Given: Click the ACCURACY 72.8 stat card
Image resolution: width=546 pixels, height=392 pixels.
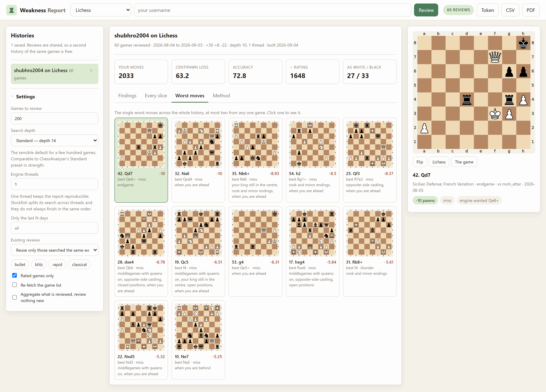Looking at the screenshot, I should 255,72.
